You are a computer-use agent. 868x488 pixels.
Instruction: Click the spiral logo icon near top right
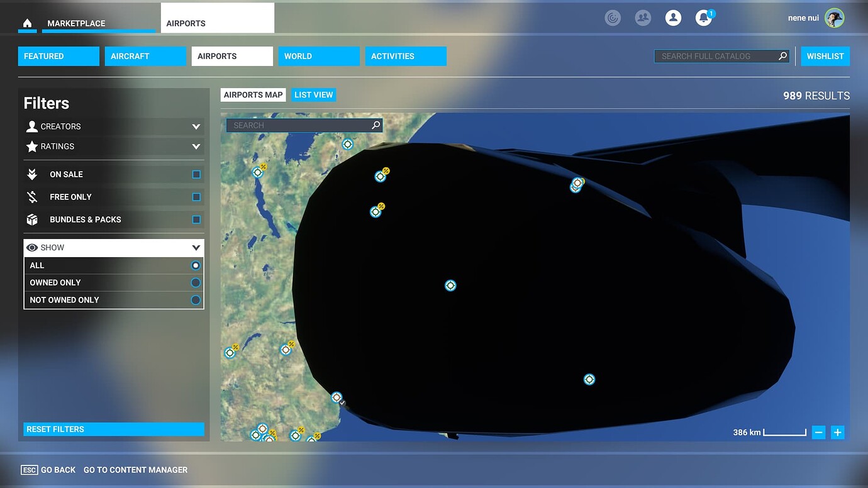click(613, 18)
